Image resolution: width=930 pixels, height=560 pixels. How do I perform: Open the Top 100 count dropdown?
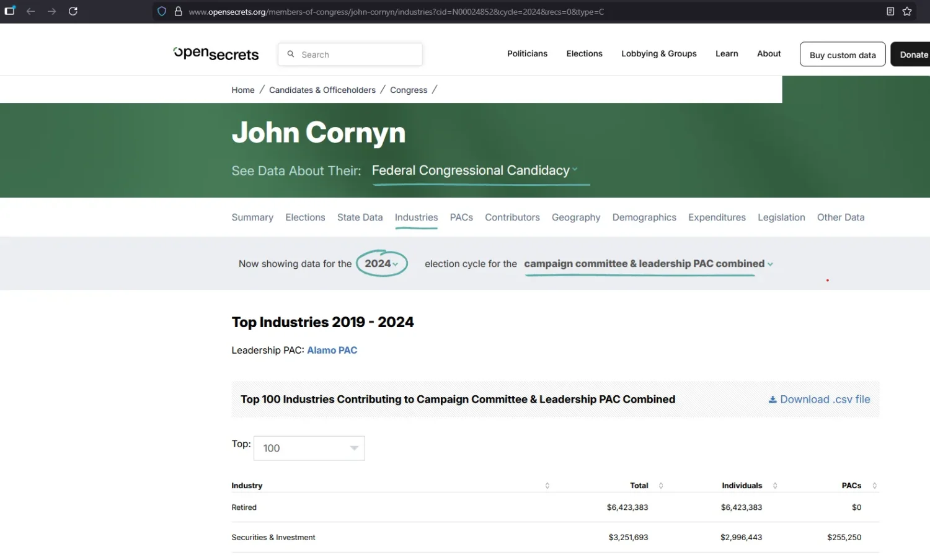309,448
